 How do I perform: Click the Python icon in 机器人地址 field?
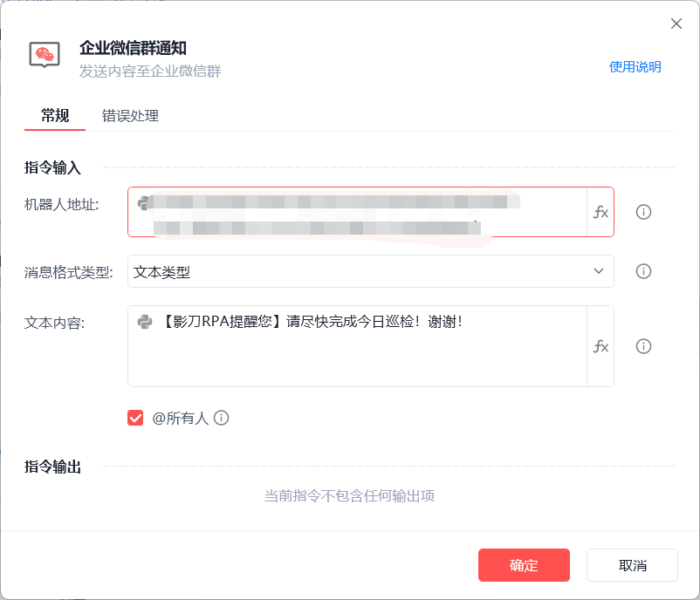point(144,202)
